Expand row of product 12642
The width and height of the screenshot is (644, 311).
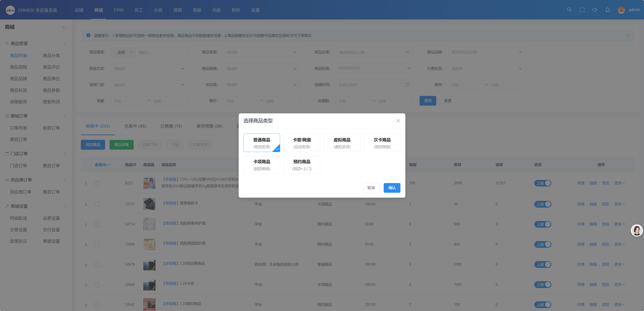tap(86, 305)
